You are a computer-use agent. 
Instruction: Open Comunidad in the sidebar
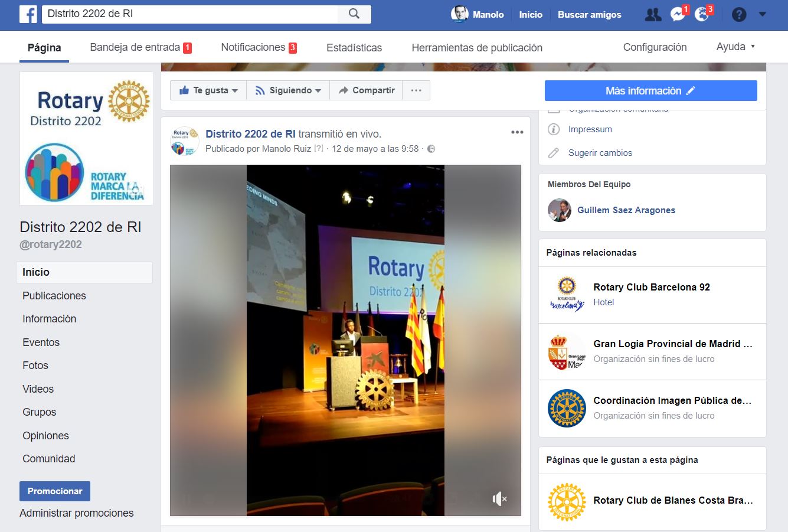click(48, 459)
